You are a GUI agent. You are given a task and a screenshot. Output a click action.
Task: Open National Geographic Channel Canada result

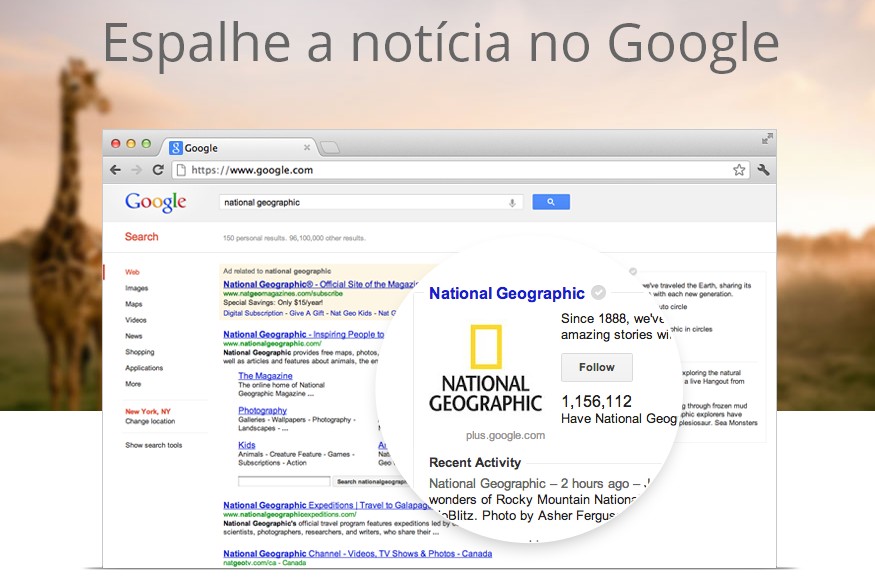(x=358, y=553)
